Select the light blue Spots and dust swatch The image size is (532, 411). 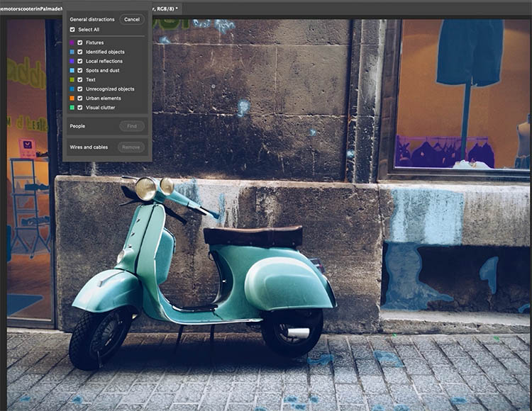pyautogui.click(x=72, y=70)
